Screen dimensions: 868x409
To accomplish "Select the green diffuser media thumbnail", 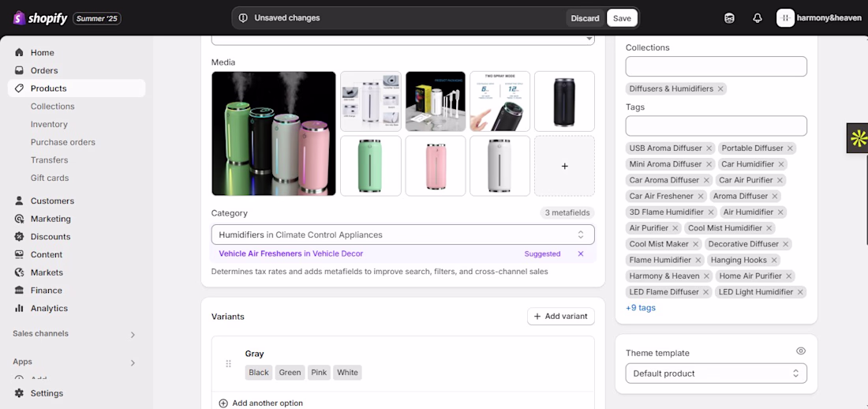I will pos(370,166).
